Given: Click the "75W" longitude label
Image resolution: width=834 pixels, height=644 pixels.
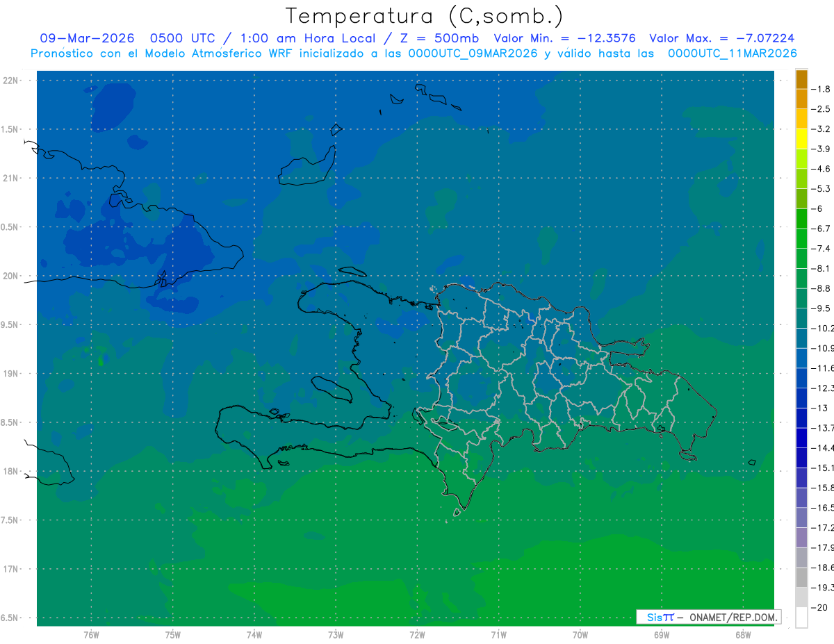Looking at the screenshot, I should pos(173,635).
